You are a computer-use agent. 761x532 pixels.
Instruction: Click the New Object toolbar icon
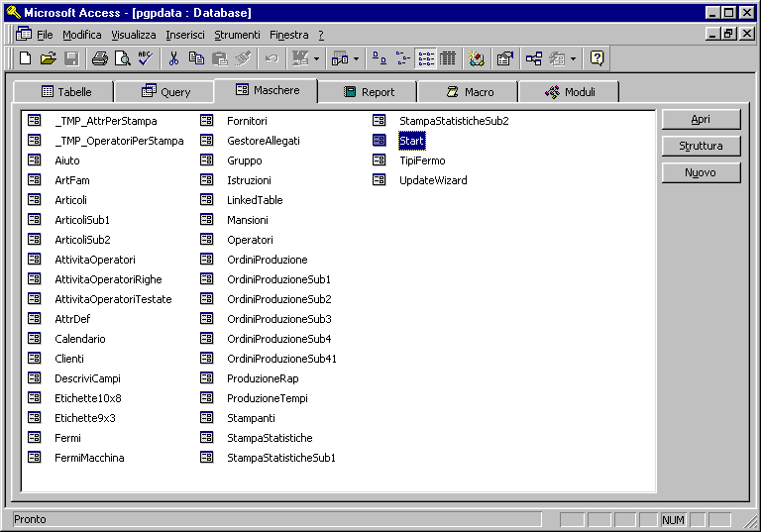click(x=557, y=58)
